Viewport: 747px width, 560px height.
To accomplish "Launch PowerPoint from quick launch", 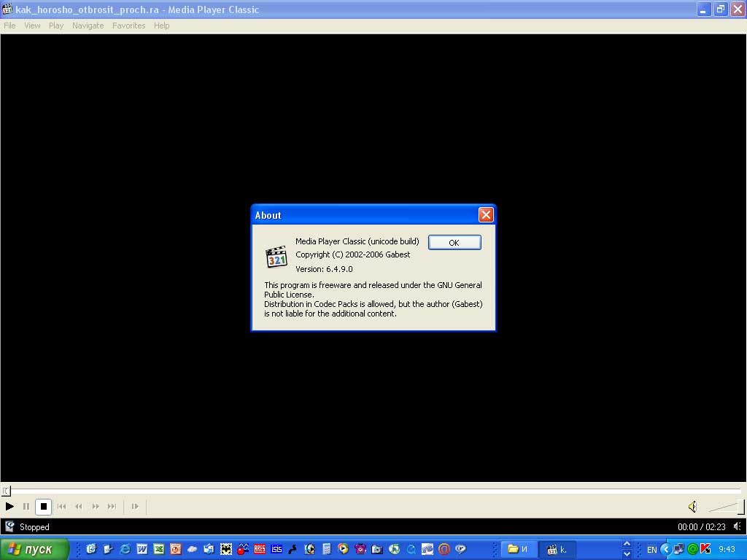I will point(175,549).
